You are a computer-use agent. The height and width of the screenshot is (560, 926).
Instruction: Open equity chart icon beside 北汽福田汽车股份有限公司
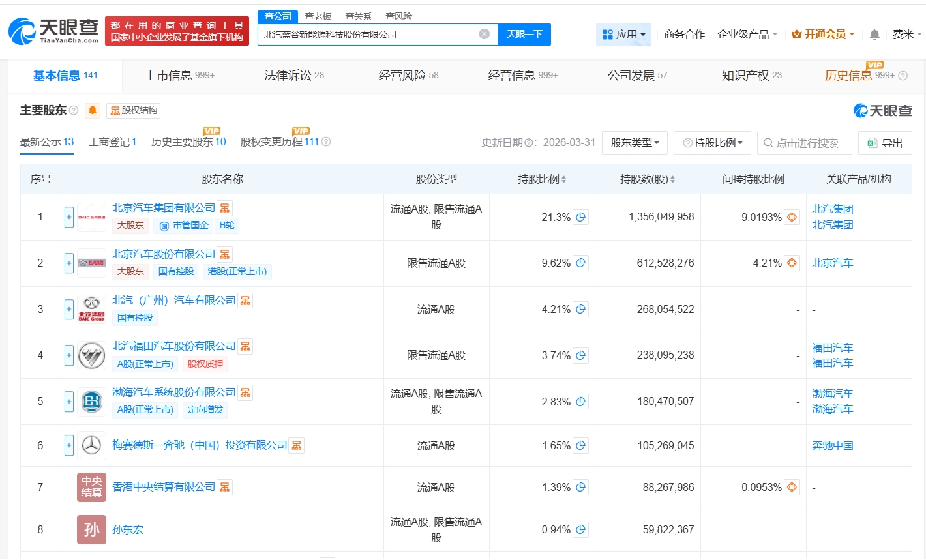tap(245, 346)
